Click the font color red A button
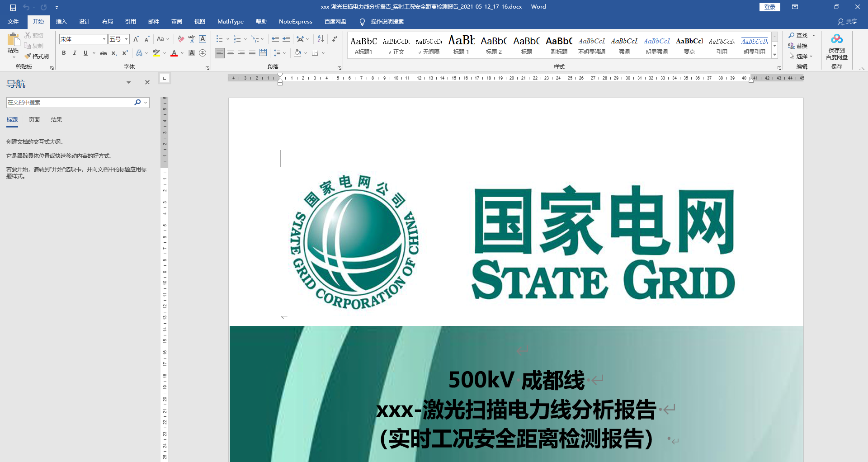Screen dimensions: 868x462 pos(174,53)
